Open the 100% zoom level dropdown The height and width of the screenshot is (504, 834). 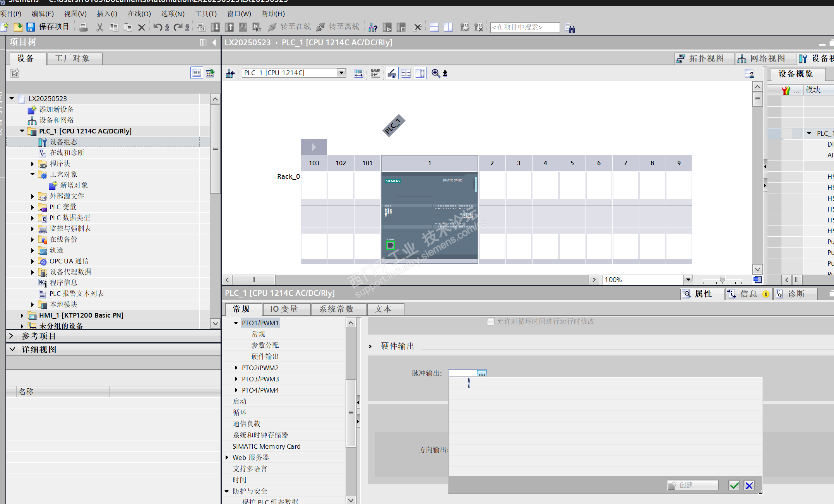tap(688, 280)
